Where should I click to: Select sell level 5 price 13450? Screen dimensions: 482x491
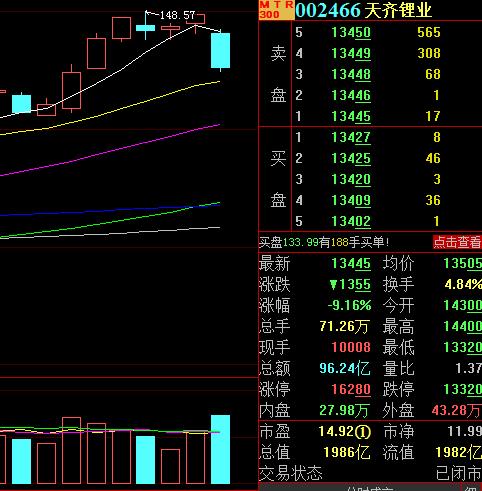[x=351, y=32]
